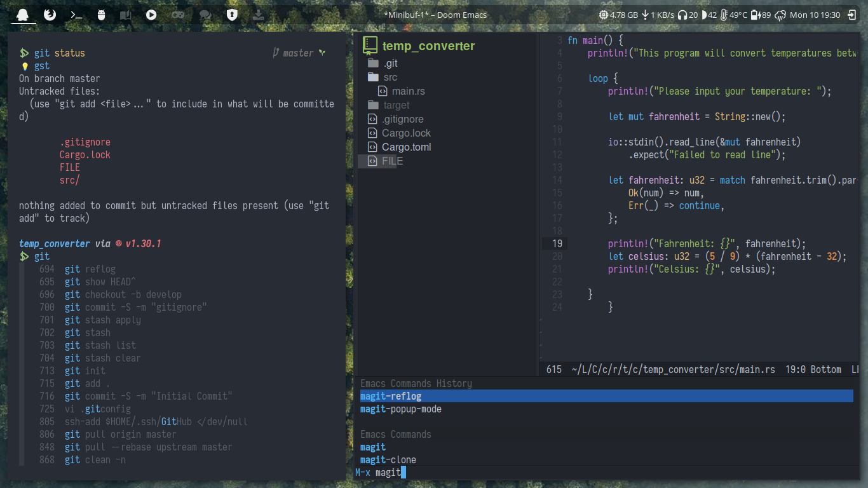
Task: Click Cargo.lock in git status output
Action: click(x=85, y=155)
